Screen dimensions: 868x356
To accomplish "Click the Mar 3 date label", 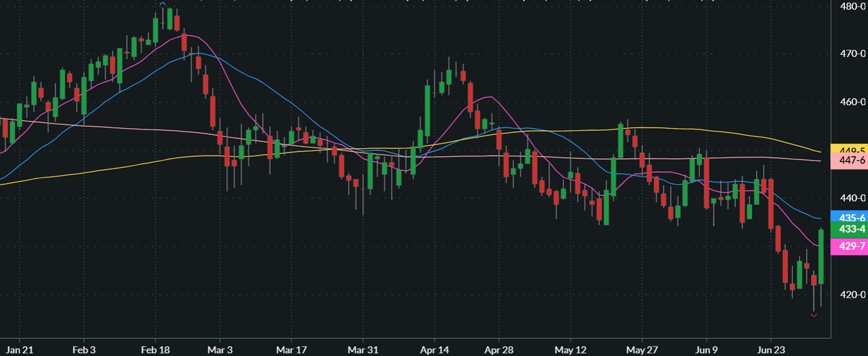I will 220,349.
